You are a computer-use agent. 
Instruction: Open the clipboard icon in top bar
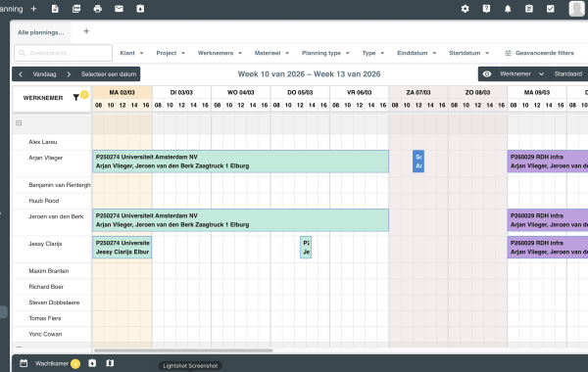pos(529,9)
